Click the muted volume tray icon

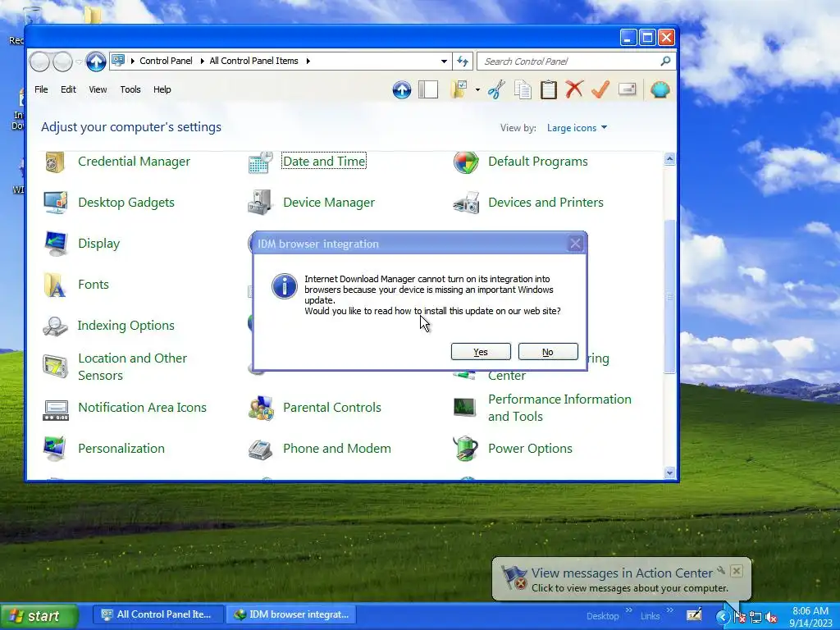[x=771, y=617]
